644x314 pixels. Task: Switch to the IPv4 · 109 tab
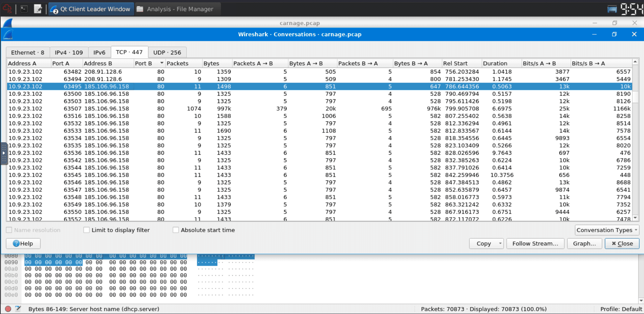(69, 52)
